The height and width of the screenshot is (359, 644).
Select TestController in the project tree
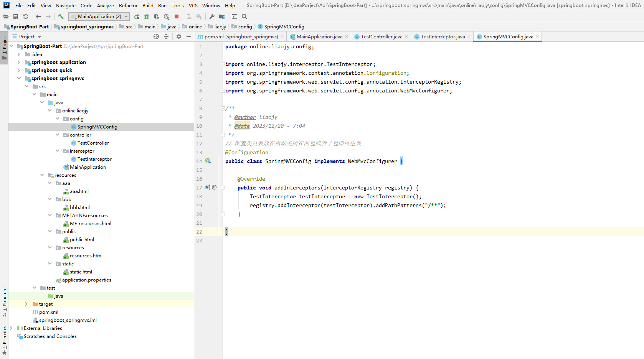93,143
